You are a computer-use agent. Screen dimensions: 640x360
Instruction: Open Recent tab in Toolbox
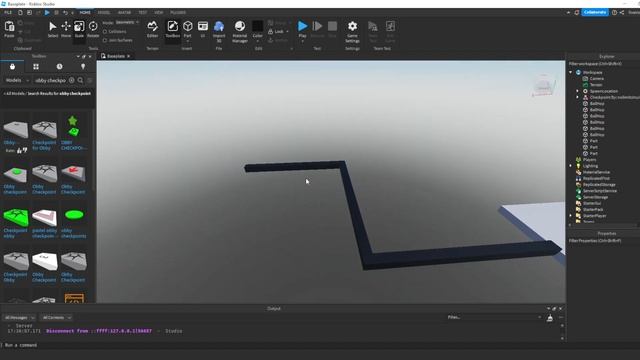[x=60, y=67]
